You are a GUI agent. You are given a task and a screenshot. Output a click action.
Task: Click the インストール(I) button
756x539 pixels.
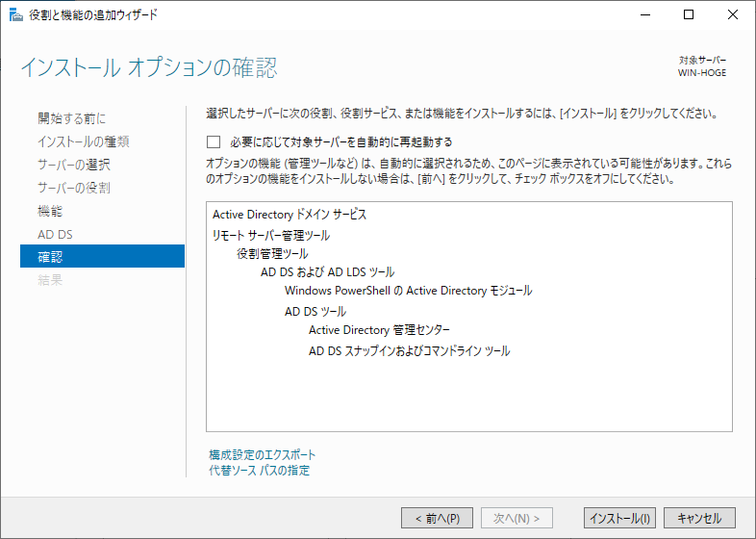point(619,518)
